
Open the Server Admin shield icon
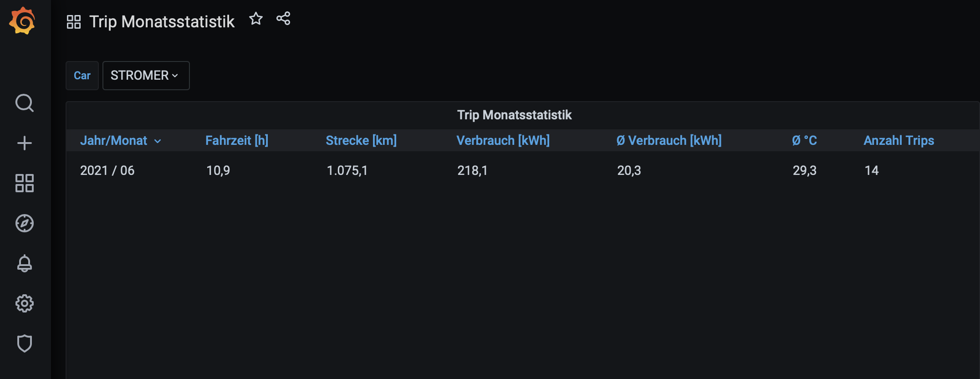[25, 343]
